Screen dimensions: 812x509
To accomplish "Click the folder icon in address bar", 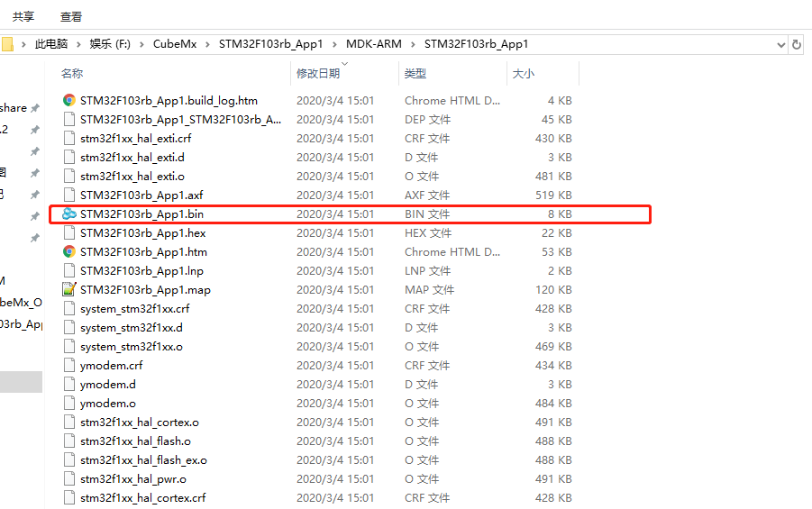I will [7, 44].
